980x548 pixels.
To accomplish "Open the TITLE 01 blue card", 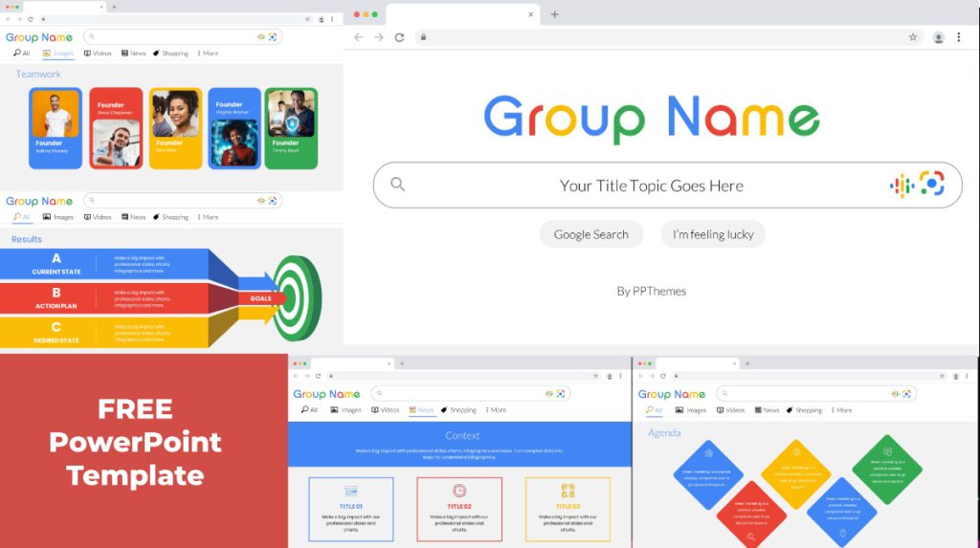I will 351,509.
